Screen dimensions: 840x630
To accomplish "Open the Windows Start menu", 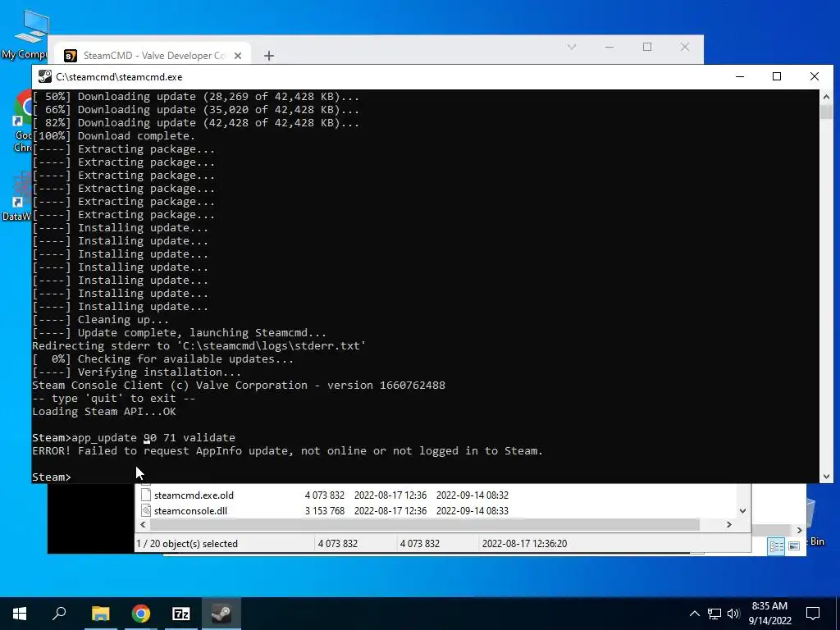I will point(20,614).
